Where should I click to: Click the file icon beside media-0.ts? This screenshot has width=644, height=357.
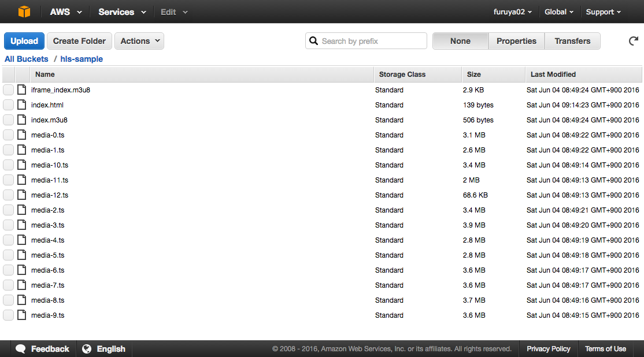[22, 135]
